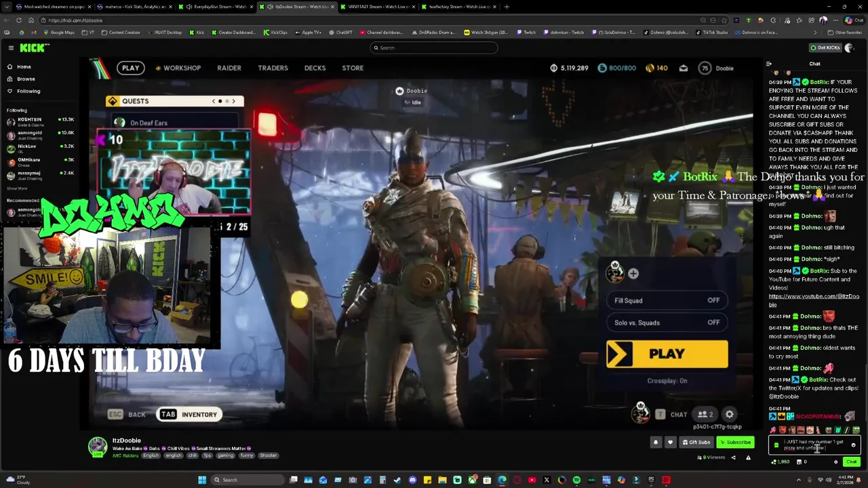
Task: Click the ItzDoobie channel avatar
Action: pos(98,446)
